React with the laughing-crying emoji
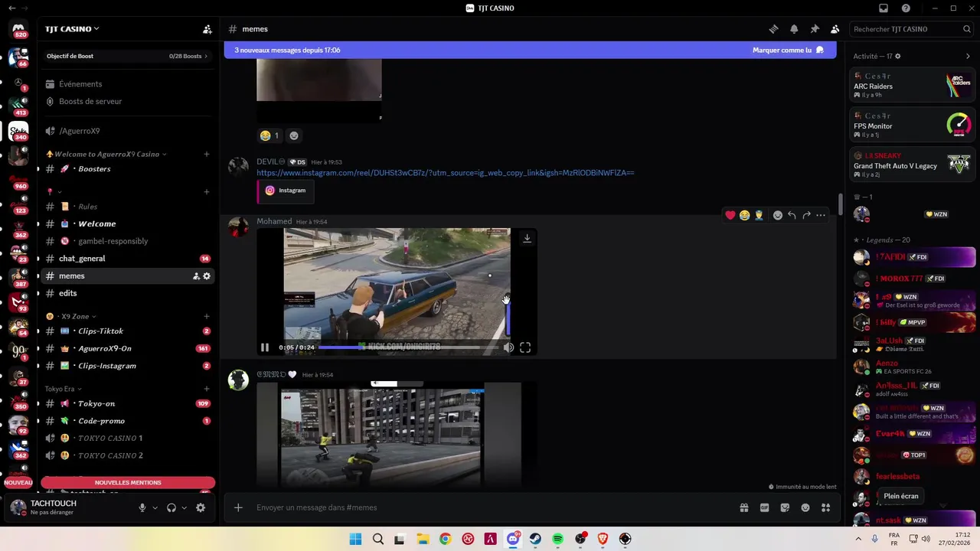 744,215
